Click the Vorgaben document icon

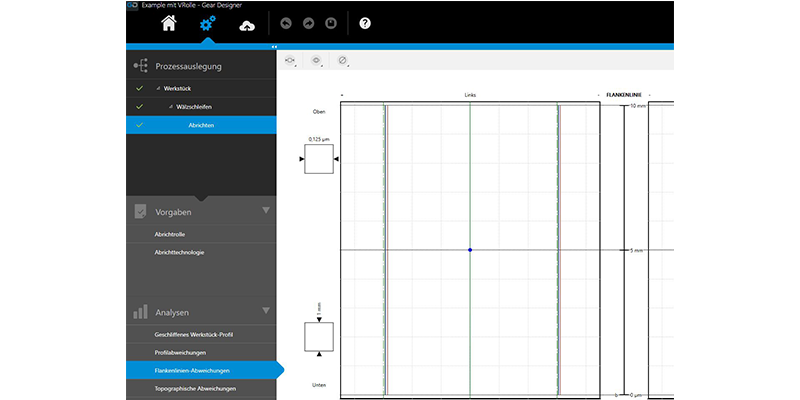pyautogui.click(x=140, y=211)
